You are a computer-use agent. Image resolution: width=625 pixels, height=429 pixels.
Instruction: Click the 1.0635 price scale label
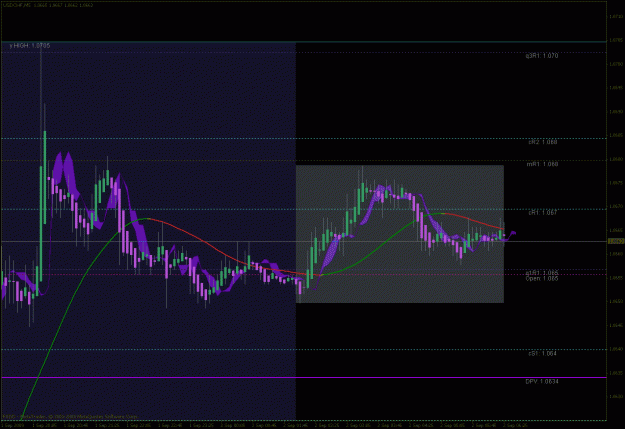tap(616, 373)
